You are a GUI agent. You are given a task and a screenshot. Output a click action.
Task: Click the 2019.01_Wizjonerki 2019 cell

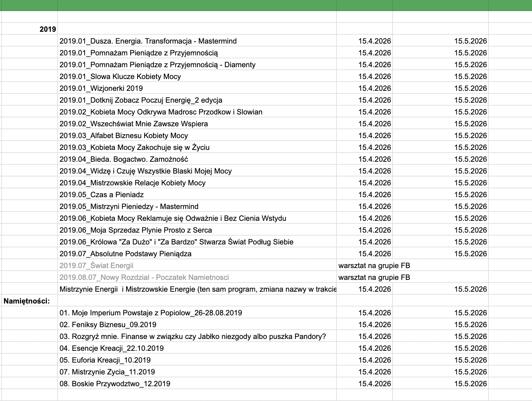click(101, 88)
